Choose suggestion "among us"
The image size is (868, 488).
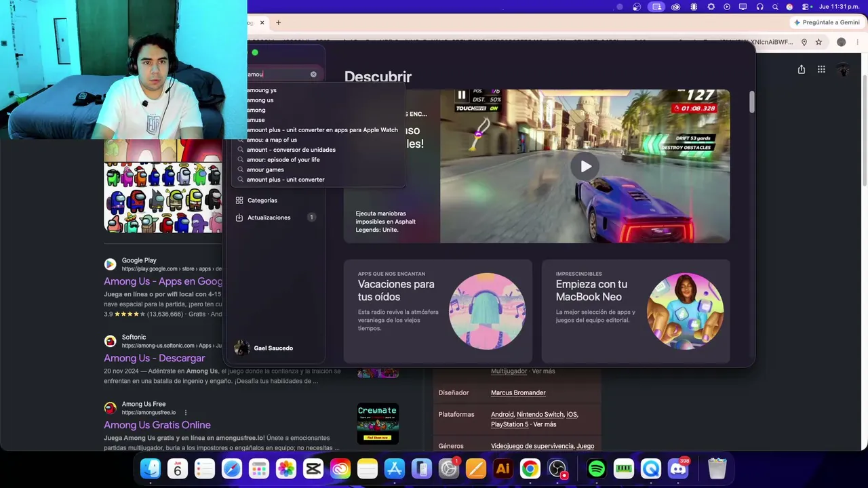pos(260,100)
